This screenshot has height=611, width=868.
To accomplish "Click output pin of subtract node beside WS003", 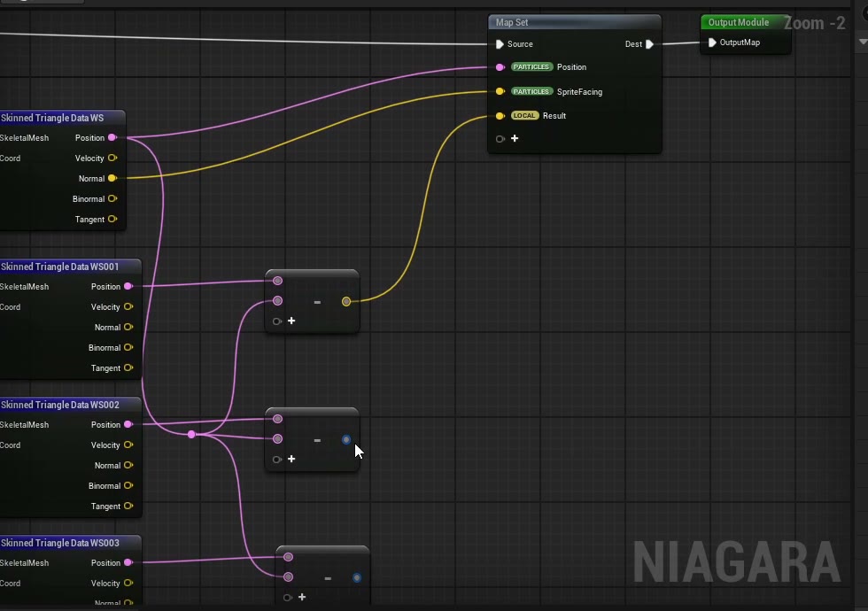I will (x=357, y=577).
